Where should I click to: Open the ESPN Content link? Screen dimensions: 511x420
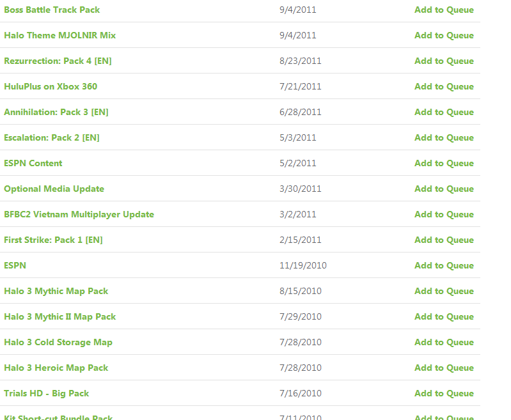point(33,163)
